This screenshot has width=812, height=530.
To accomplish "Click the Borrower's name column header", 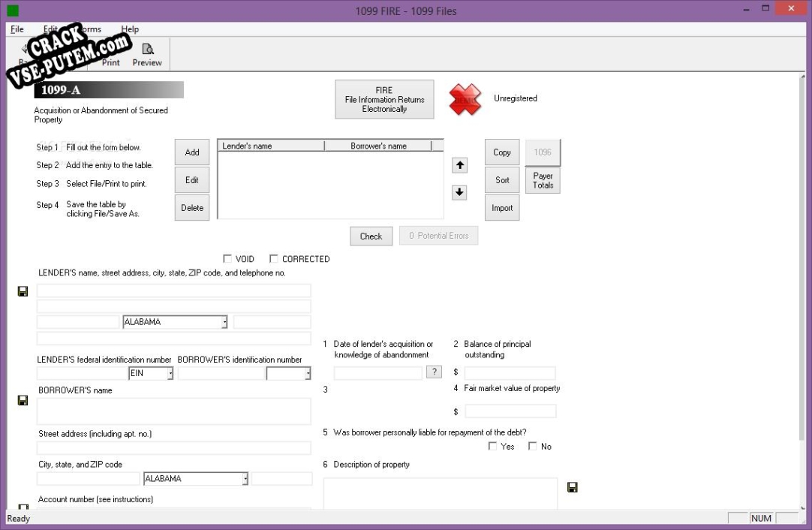I will (378, 146).
